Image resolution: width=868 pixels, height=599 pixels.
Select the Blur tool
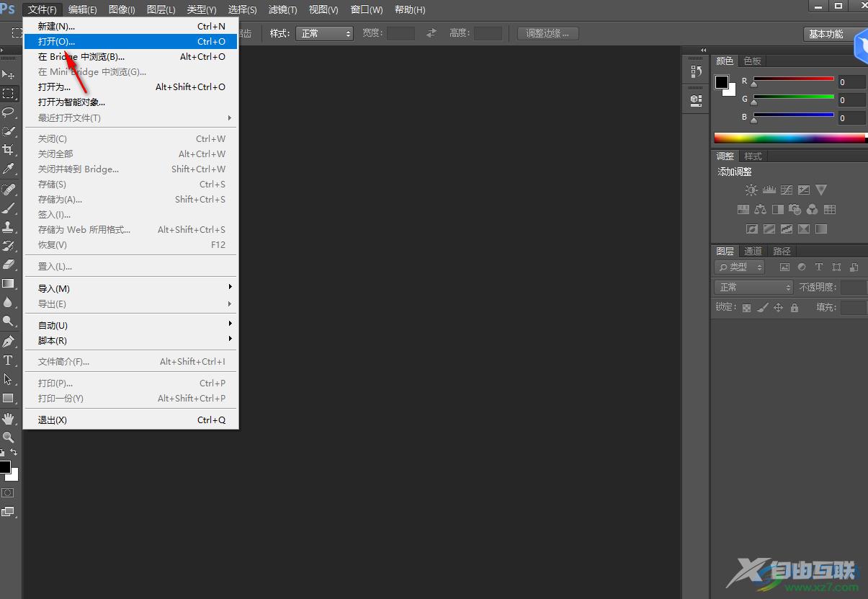click(9, 302)
